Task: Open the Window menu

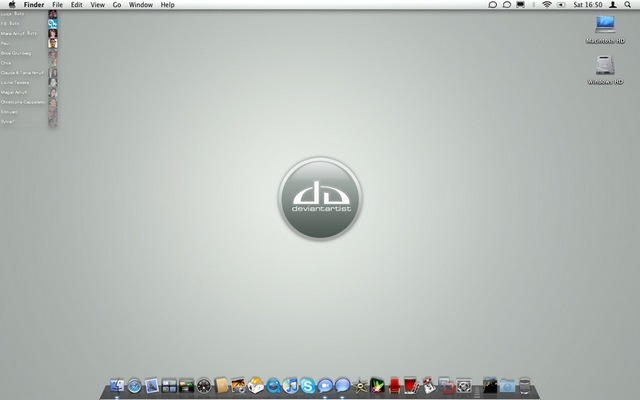Action: click(141, 5)
